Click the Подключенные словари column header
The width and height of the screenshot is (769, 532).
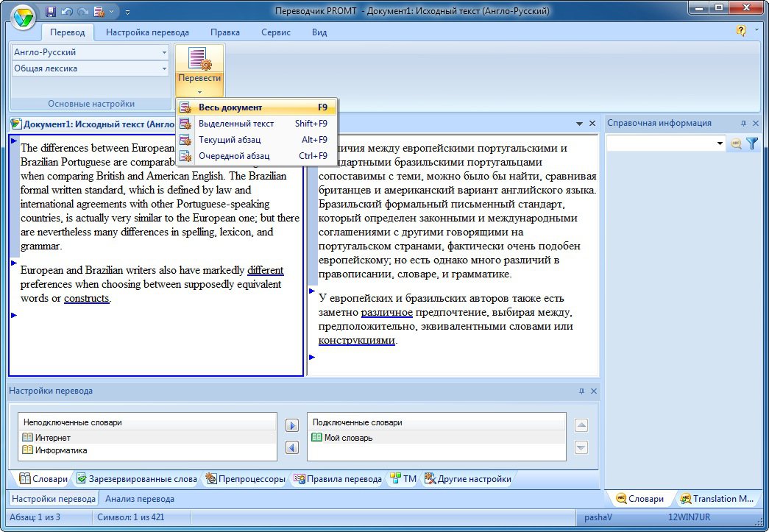coord(436,422)
